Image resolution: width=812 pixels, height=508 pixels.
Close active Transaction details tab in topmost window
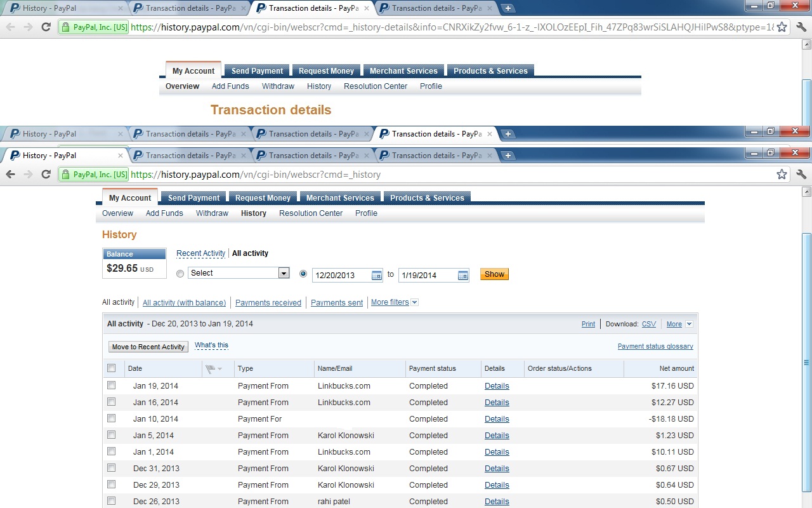point(367,8)
